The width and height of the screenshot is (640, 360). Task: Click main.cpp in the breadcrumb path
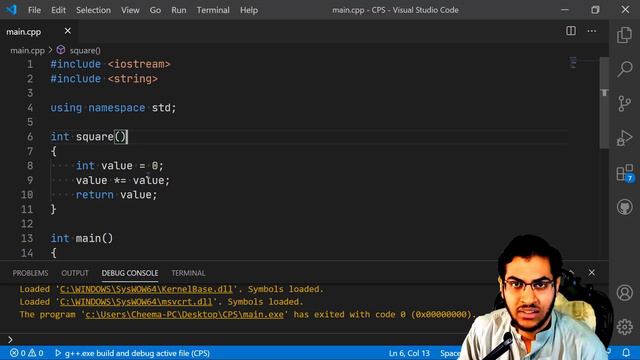coord(27,50)
